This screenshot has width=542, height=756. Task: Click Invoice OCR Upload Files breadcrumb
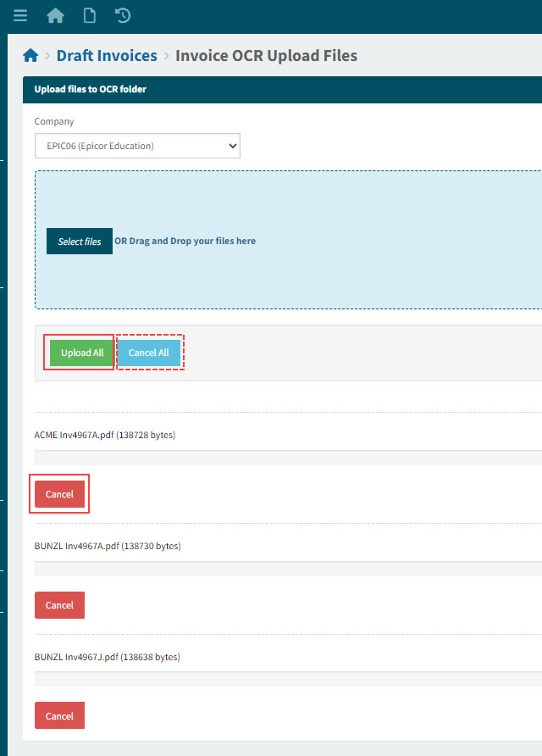[266, 56]
